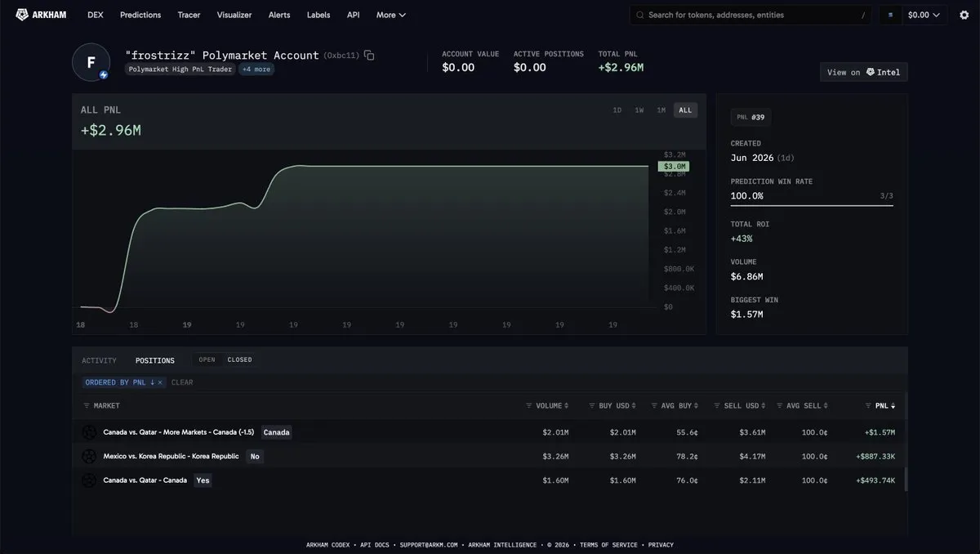Click the Clear filters link
The width and height of the screenshot is (980, 554).
(x=182, y=382)
